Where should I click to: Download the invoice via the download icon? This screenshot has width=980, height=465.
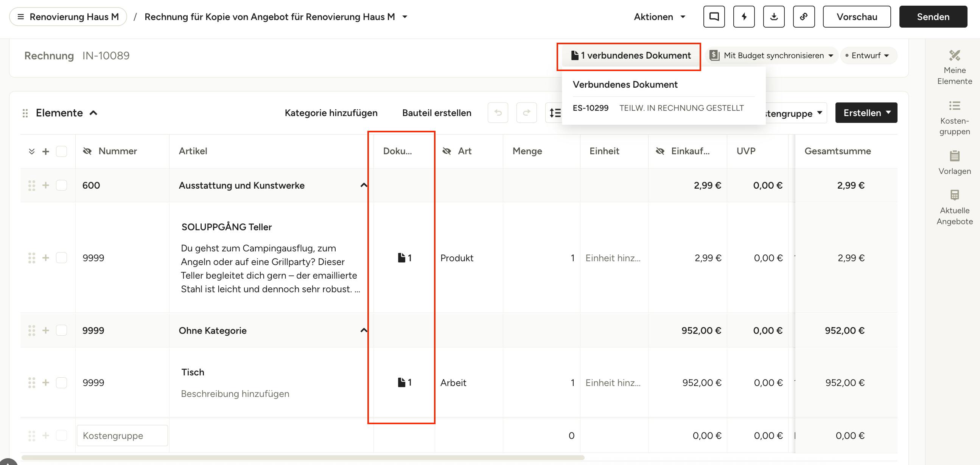click(774, 17)
